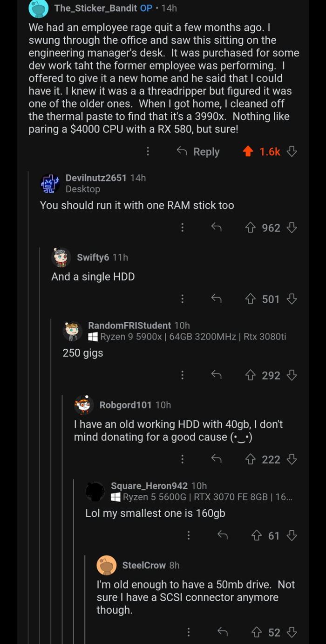Reply to Swifty6's comment

point(216,299)
